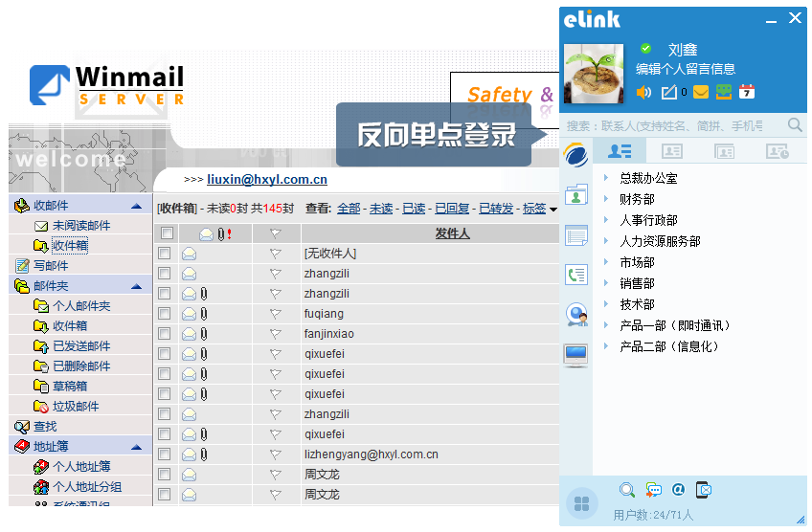The height and width of the screenshot is (532, 812).
Task: Filter mails by 未读 link
Action: pos(381,209)
